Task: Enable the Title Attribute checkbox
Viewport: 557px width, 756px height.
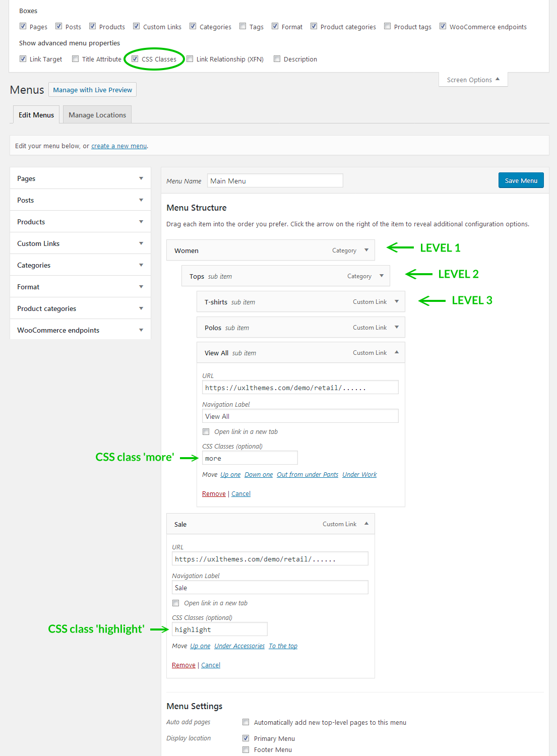Action: (x=75, y=58)
